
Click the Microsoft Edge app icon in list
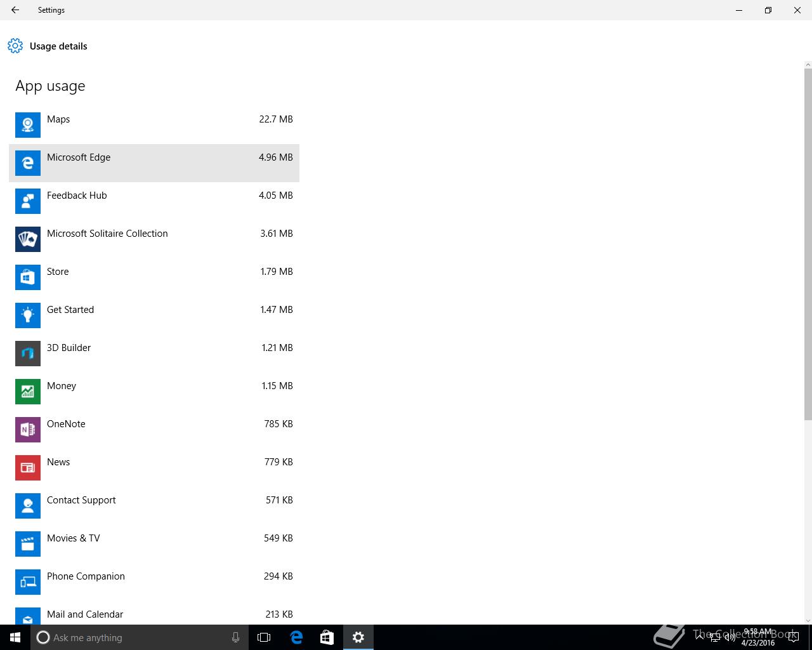(x=28, y=163)
